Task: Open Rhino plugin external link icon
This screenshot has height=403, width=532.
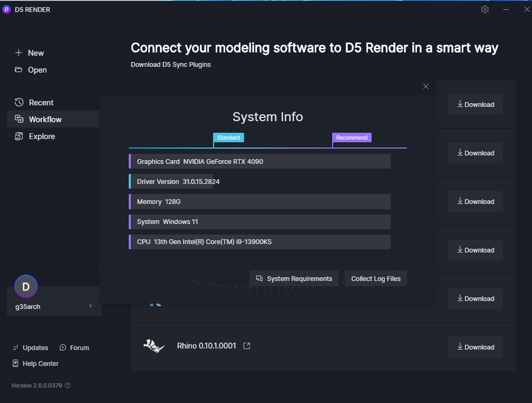Action: (x=246, y=346)
